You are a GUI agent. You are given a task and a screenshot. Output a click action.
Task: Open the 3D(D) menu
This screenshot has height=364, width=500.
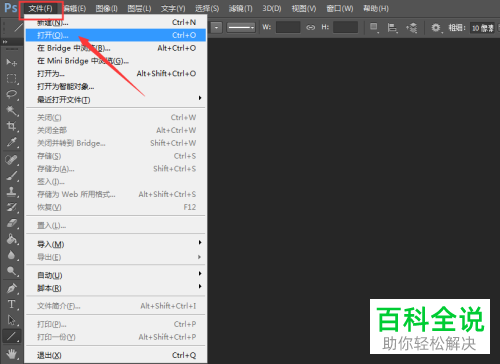tap(272, 9)
